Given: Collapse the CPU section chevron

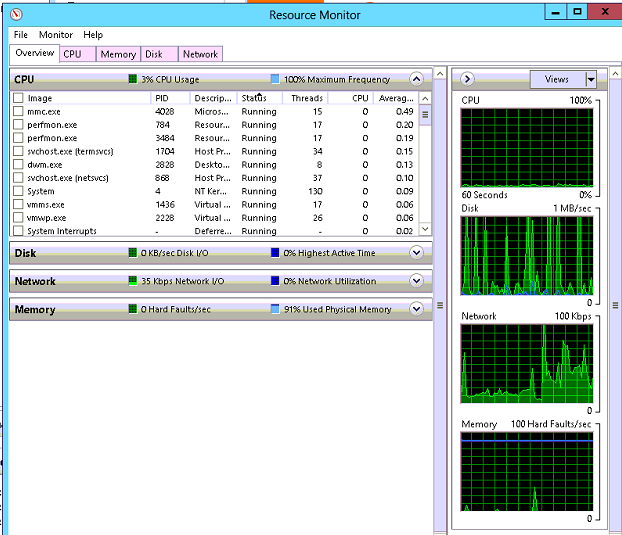Looking at the screenshot, I should 417,79.
